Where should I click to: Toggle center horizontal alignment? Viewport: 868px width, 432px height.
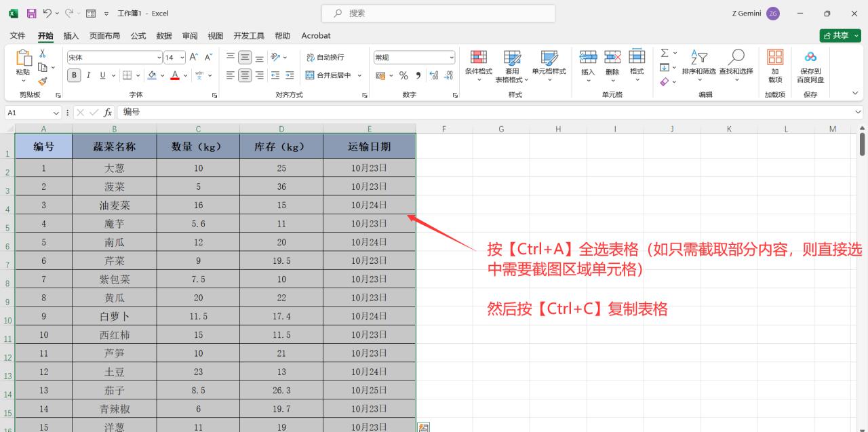245,75
